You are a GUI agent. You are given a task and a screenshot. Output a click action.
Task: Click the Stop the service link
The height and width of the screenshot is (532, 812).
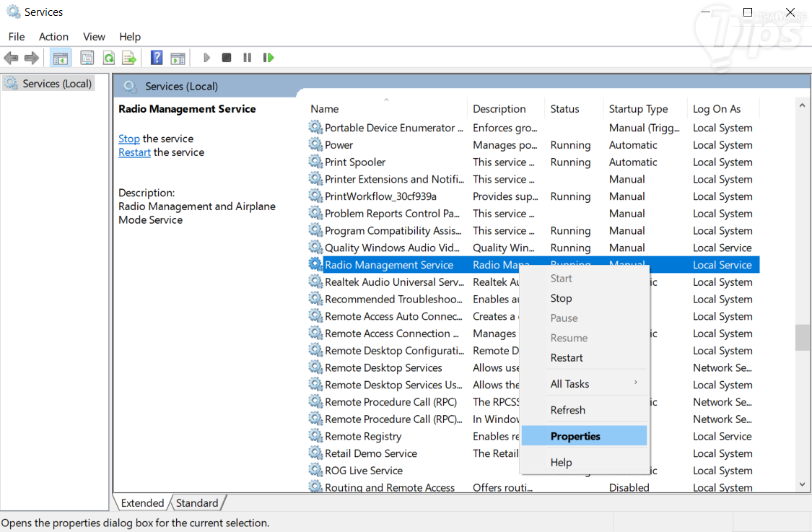tap(129, 139)
